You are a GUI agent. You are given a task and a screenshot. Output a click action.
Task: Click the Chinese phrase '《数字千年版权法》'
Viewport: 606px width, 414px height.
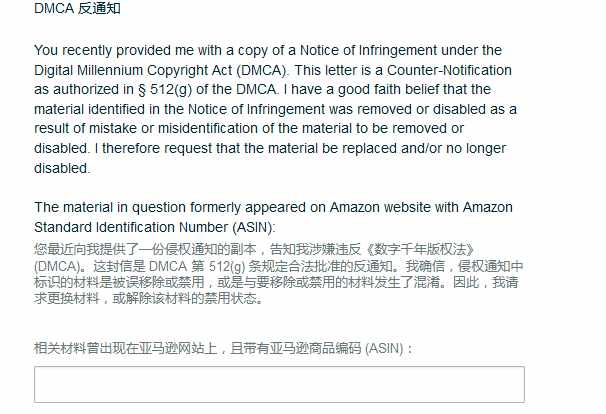coord(420,249)
